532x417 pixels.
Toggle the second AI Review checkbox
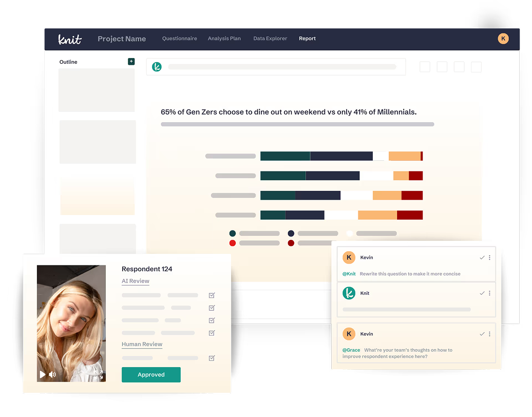tap(212, 308)
